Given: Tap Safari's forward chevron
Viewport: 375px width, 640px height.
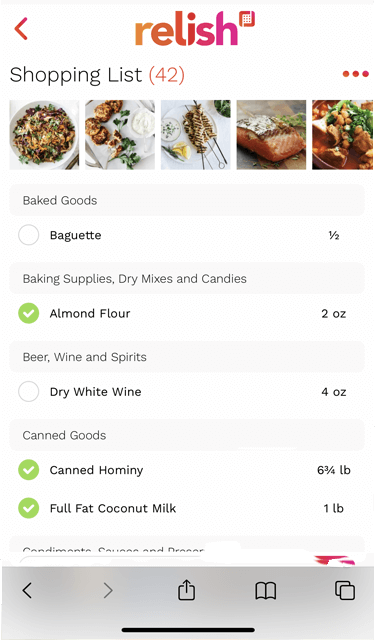Looking at the screenshot, I should coord(108,590).
